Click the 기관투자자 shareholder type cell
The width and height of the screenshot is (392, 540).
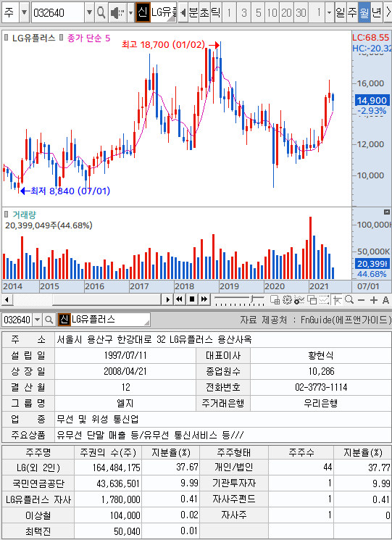coord(234,483)
